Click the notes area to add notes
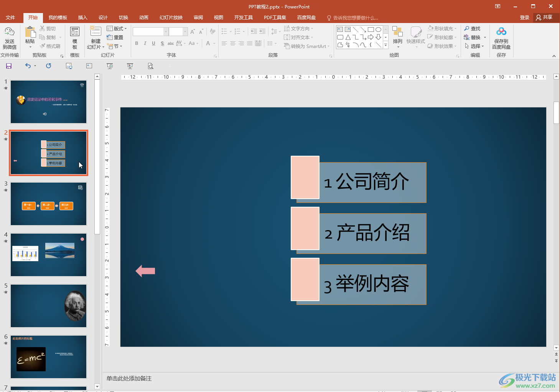 tap(129, 379)
